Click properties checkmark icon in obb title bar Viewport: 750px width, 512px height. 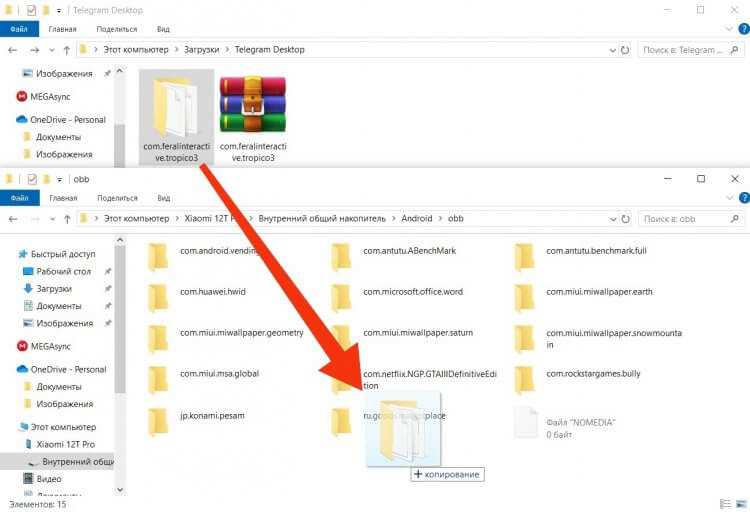(x=32, y=179)
